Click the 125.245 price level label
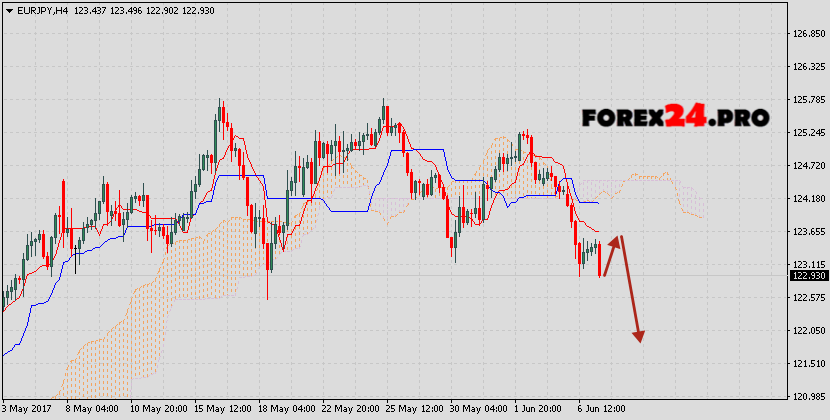The image size is (830, 420). [x=808, y=133]
